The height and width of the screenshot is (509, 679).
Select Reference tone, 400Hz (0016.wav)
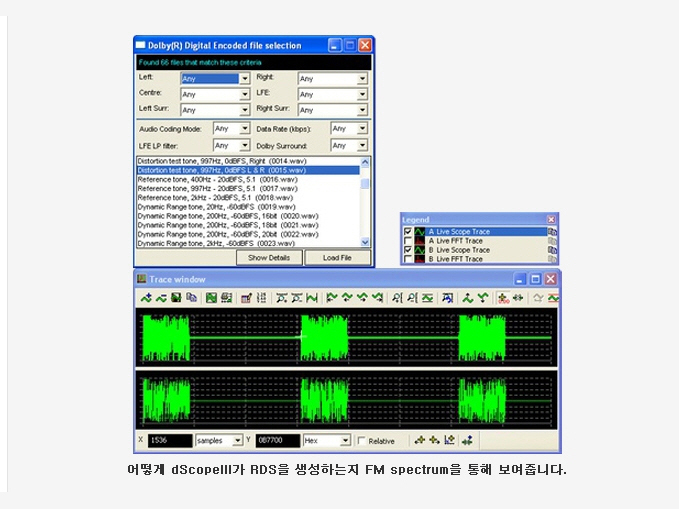click(248, 179)
